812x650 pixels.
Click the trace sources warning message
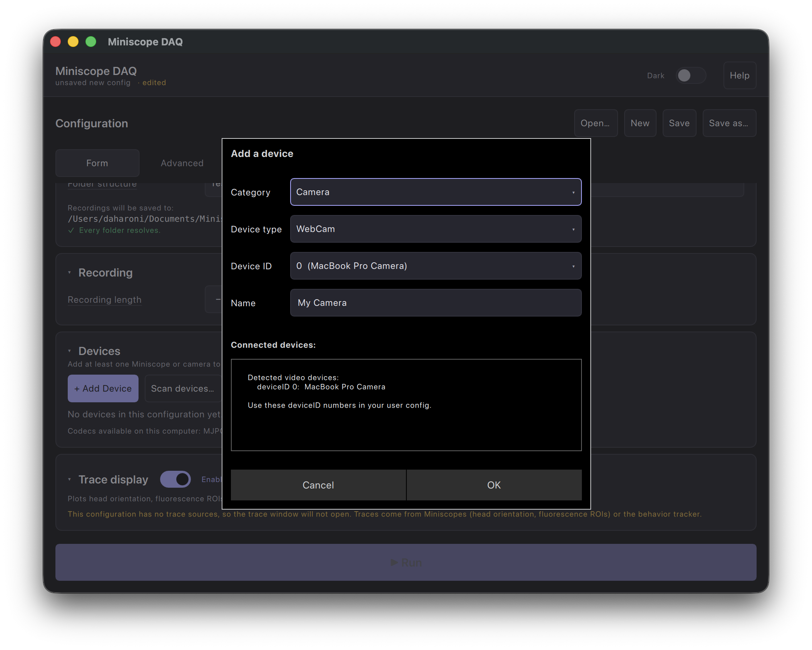click(384, 514)
